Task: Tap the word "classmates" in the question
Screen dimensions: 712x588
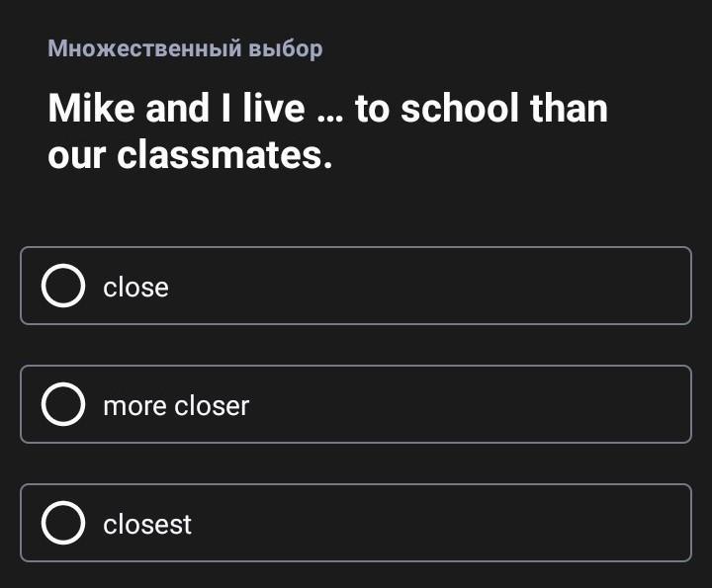Action: pyautogui.click(x=223, y=156)
